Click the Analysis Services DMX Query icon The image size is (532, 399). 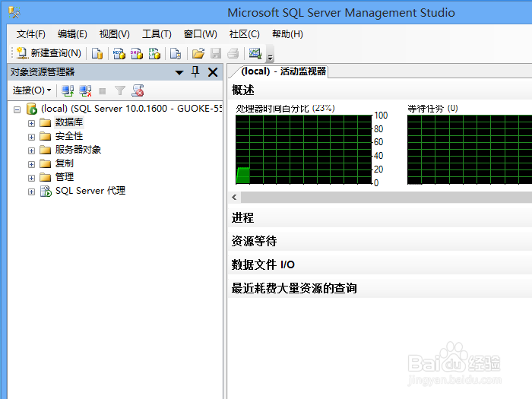(x=137, y=53)
